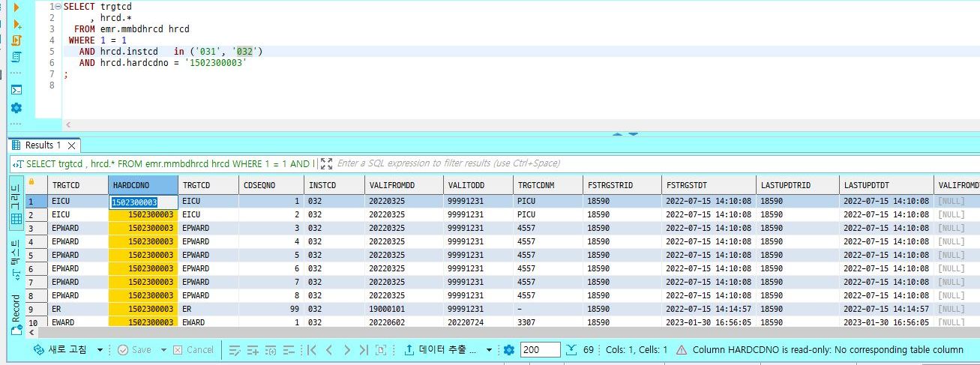The height and width of the screenshot is (365, 980).
Task: Click the HARDCDNO column header
Action: (x=143, y=184)
